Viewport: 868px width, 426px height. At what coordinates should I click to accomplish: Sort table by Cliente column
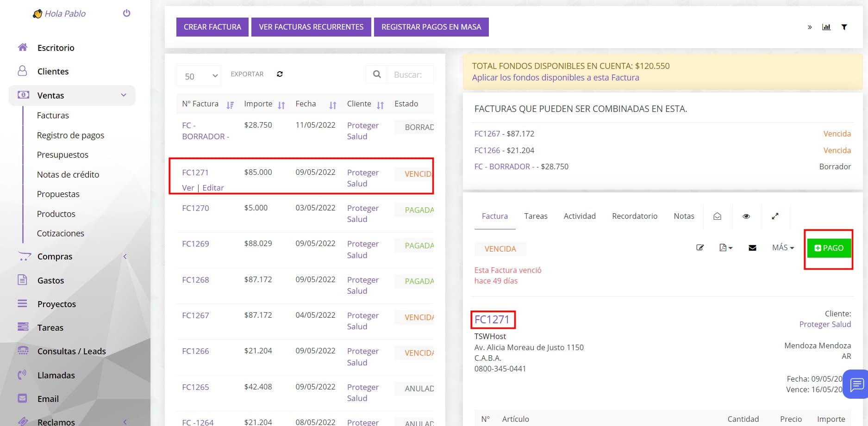point(366,104)
